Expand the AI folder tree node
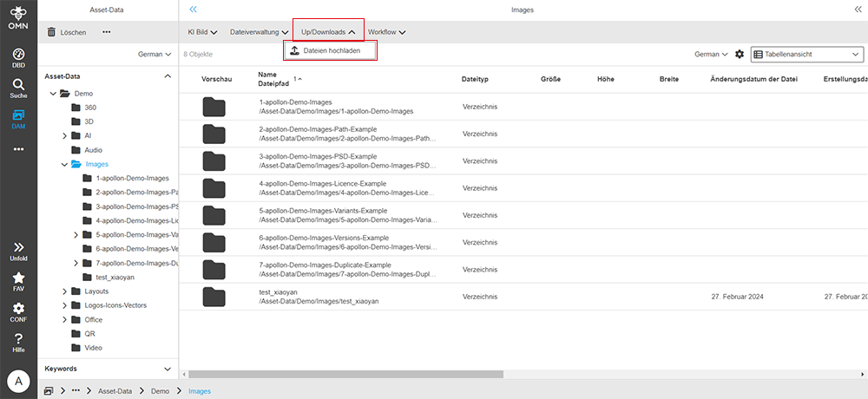Screen dimensions: 868x399 click(64, 135)
